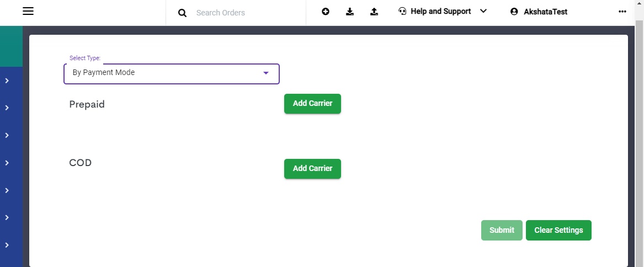Click the Submit button
The width and height of the screenshot is (644, 267).
point(502,230)
